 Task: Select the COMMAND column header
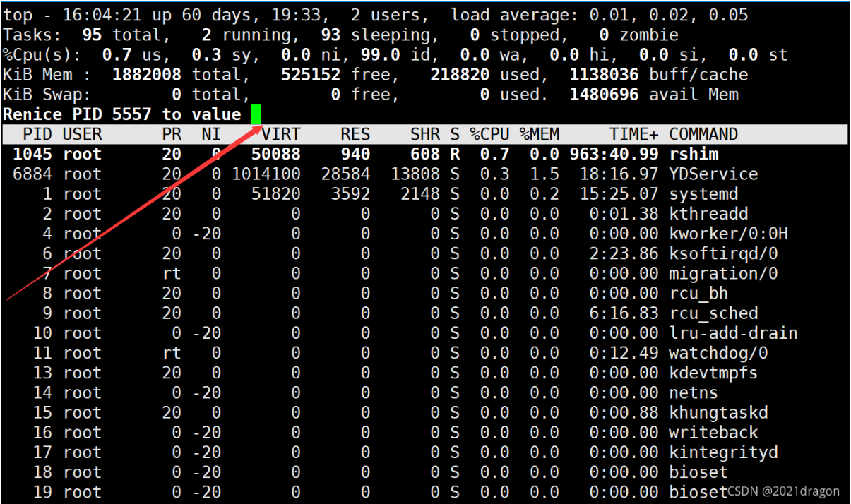(703, 134)
